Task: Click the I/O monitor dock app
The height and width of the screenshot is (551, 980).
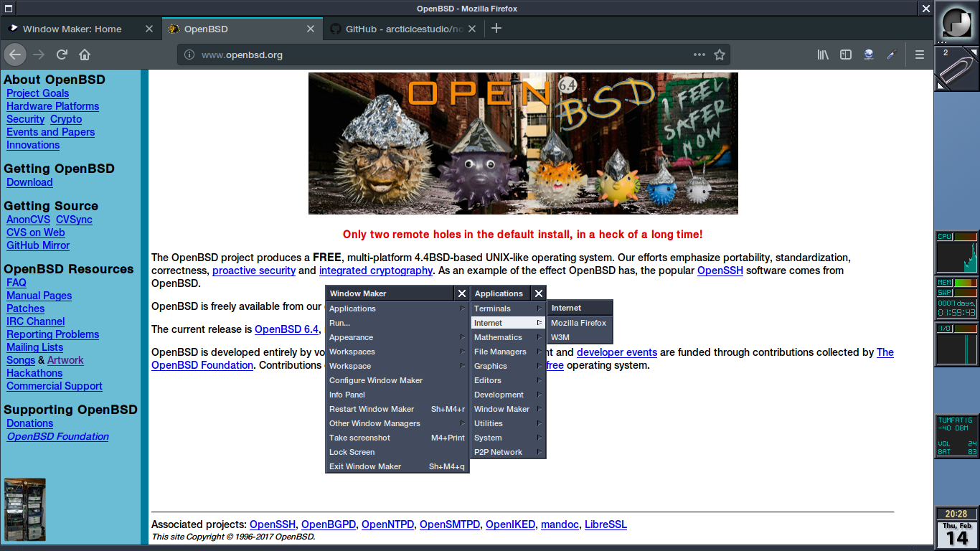Action: point(957,344)
